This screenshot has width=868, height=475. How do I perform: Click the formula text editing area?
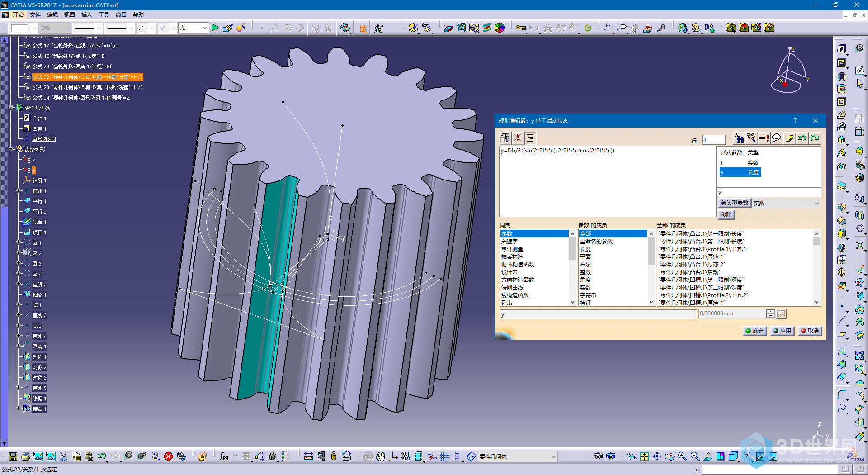(x=607, y=181)
